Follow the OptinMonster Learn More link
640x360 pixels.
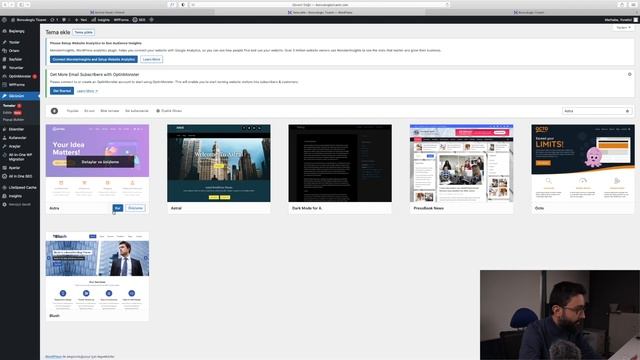point(87,91)
